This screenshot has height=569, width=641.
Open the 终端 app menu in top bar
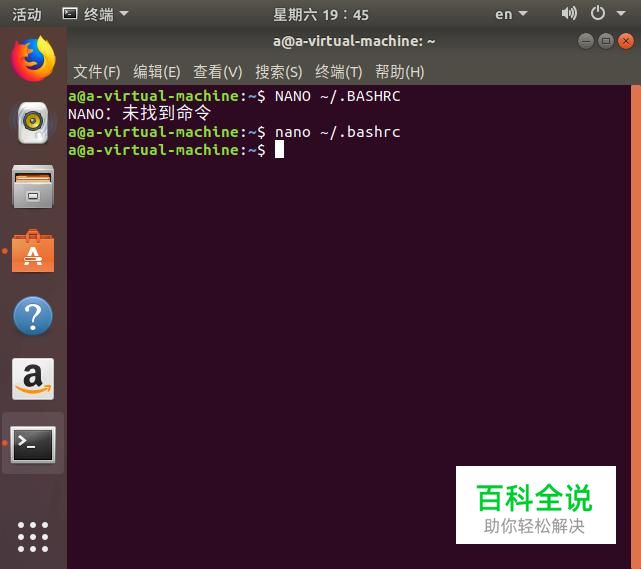tap(95, 14)
